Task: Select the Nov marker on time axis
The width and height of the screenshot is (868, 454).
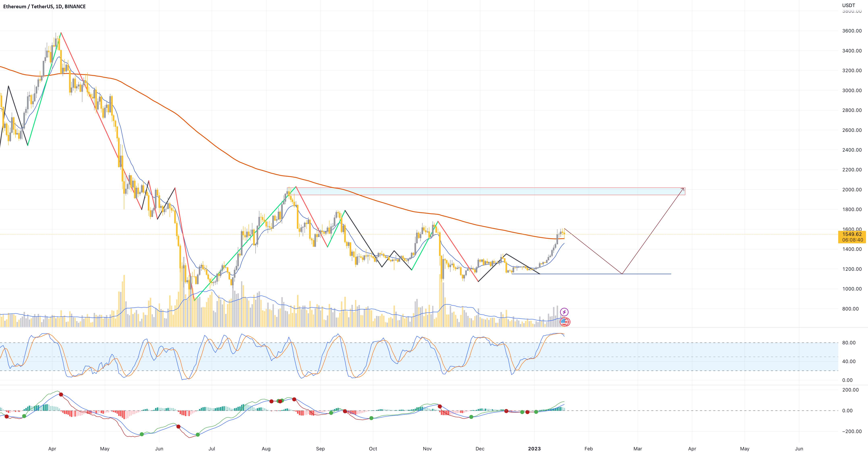Action: (x=427, y=449)
